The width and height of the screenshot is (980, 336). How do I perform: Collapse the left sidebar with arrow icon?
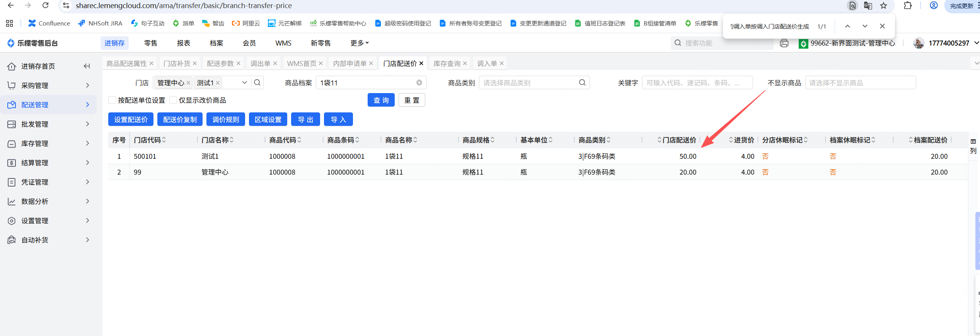[x=87, y=66]
